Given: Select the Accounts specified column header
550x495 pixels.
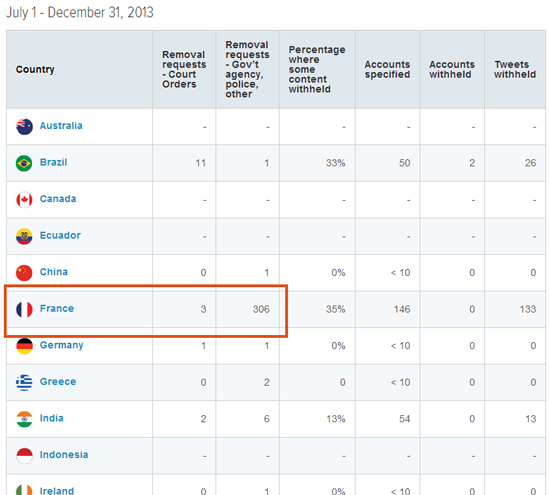Looking at the screenshot, I should 387,69.
